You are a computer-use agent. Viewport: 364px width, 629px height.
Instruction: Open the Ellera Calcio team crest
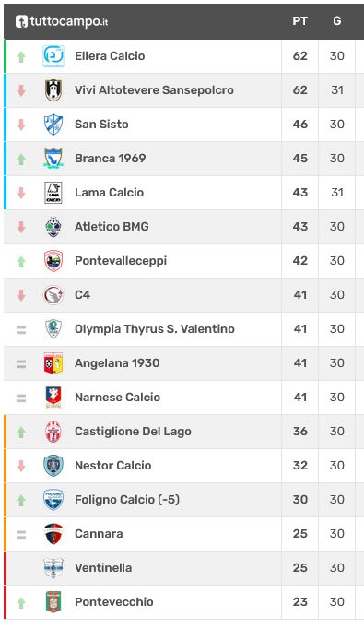[x=53, y=56]
